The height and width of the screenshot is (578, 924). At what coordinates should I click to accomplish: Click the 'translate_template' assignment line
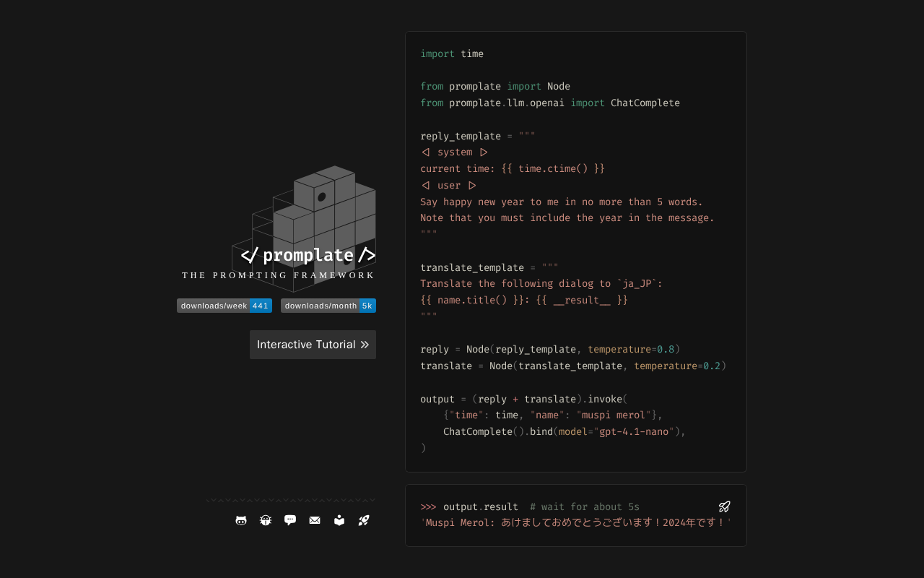489,267
